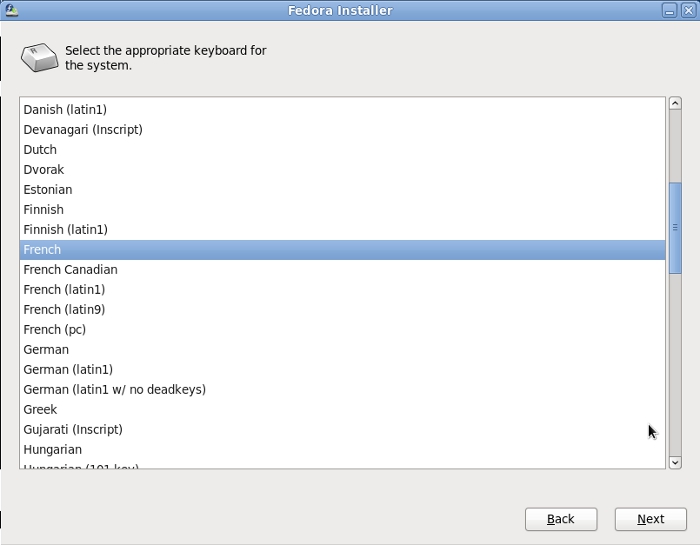Minimize the Fedora Installer window
This screenshot has height=545, width=700.
669,10
